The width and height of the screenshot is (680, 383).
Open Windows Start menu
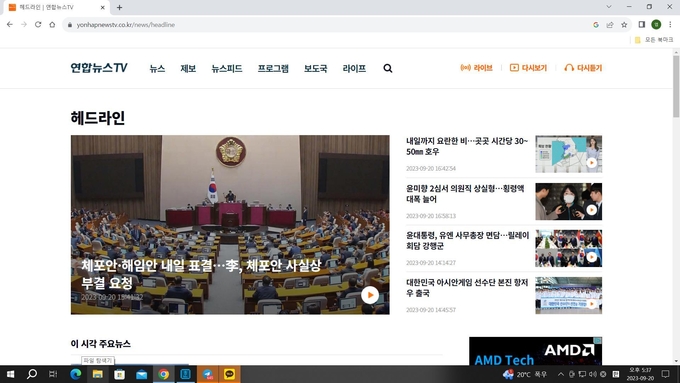[x=10, y=374]
